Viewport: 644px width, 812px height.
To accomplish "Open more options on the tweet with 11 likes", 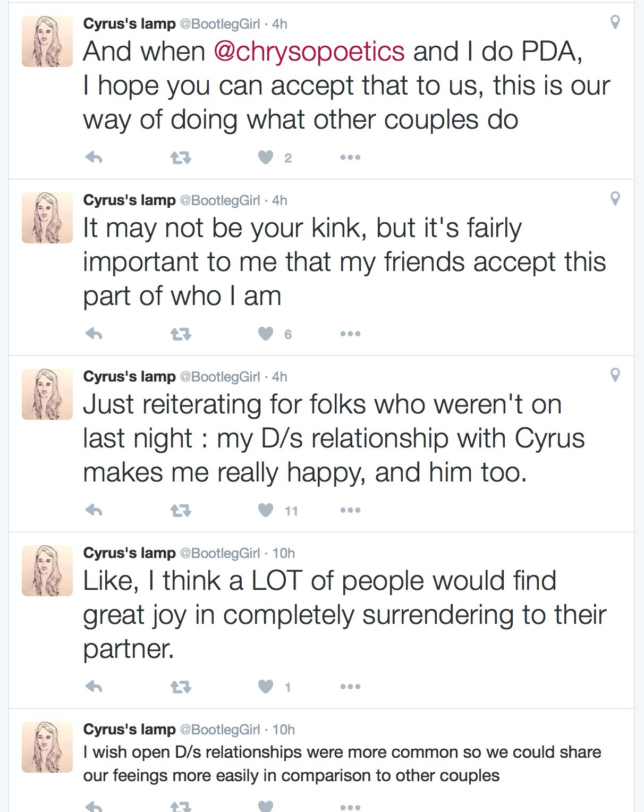I will [x=350, y=510].
